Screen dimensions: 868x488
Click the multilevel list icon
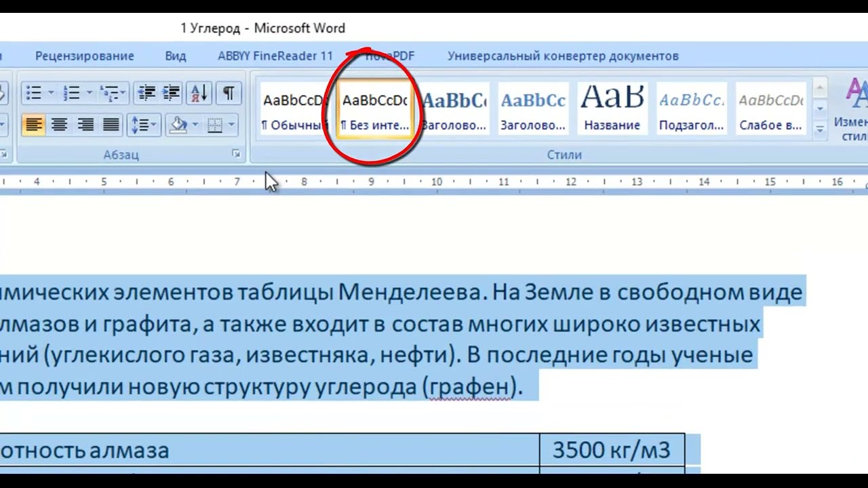click(x=109, y=93)
